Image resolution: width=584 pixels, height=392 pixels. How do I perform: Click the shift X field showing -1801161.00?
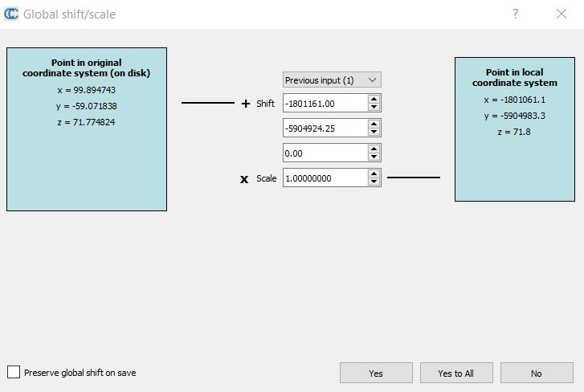tap(325, 103)
